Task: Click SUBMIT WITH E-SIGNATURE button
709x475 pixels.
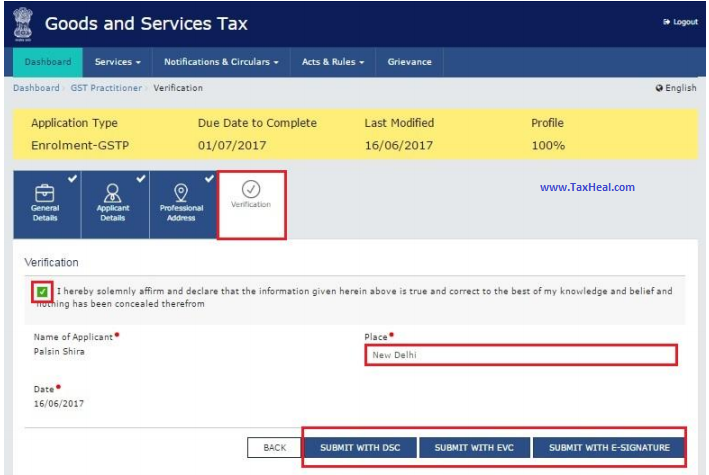Action: tap(609, 447)
